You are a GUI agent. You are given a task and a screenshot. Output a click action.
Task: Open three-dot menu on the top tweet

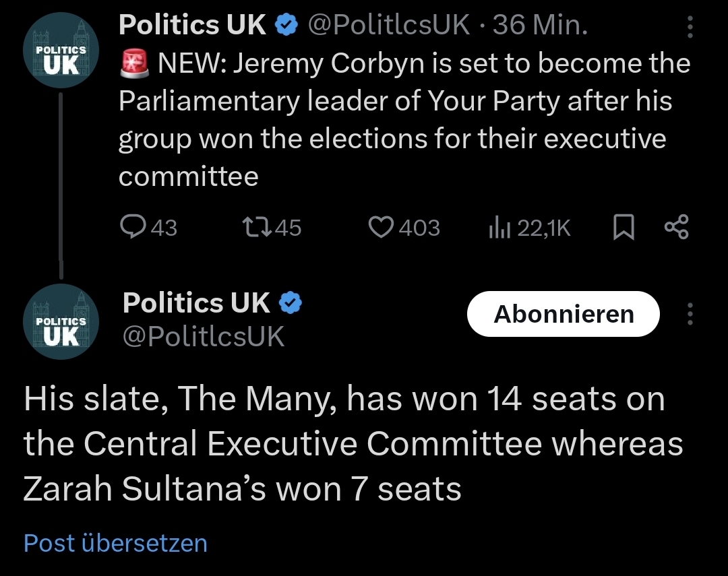pos(689,26)
